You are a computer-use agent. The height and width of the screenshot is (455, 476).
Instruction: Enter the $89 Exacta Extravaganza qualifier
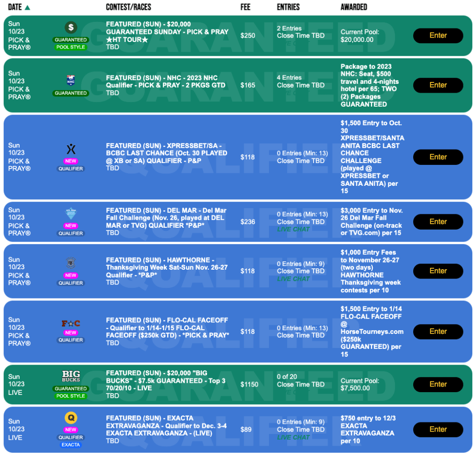(x=438, y=429)
